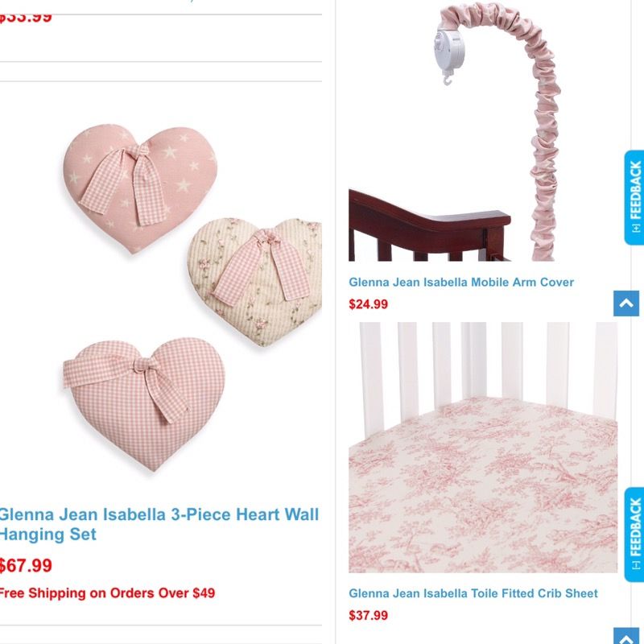Click the cream floral heart image
The image size is (644, 644).
point(254,281)
